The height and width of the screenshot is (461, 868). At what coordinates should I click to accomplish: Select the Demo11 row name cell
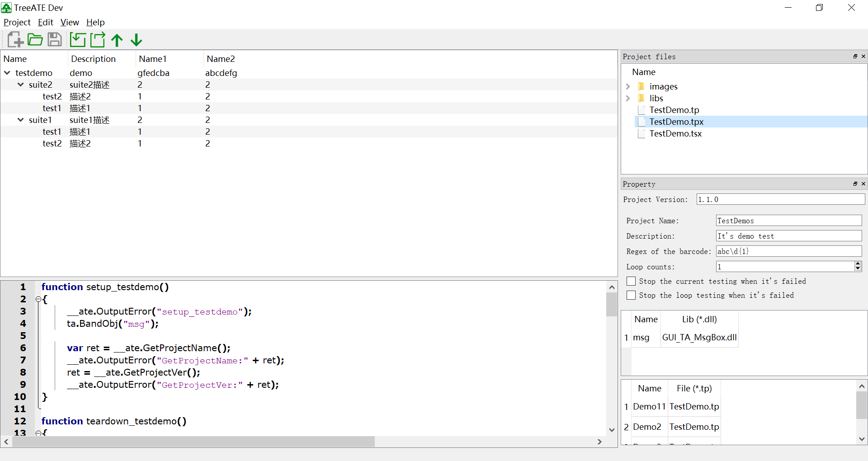650,406
